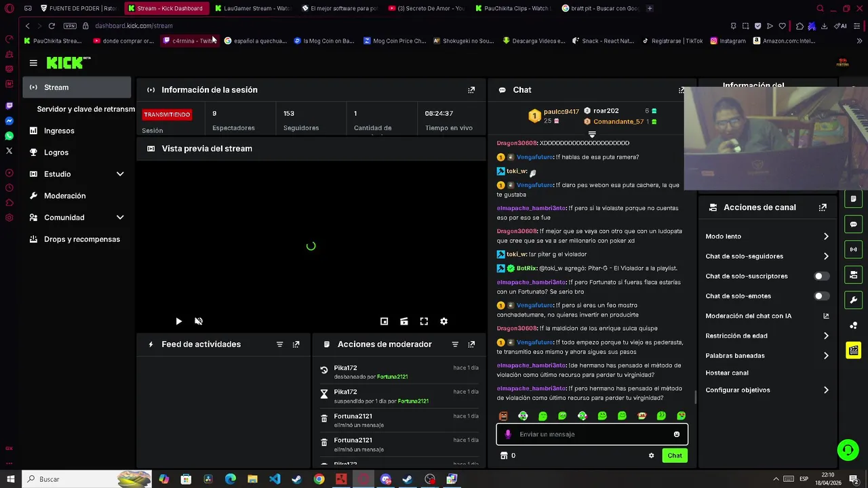
Task: Open chat bubble icon in right rail
Action: pos(854,224)
